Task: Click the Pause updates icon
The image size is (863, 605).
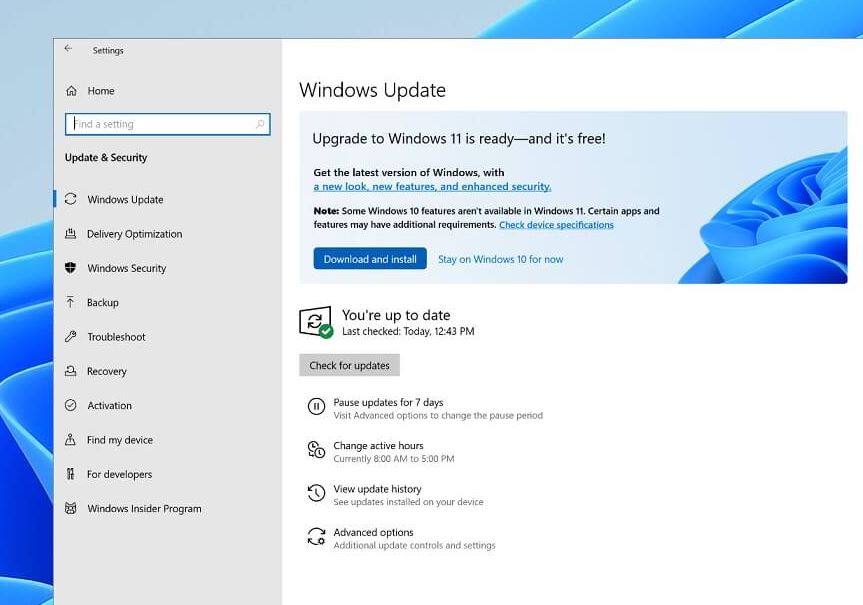Action: click(x=316, y=406)
